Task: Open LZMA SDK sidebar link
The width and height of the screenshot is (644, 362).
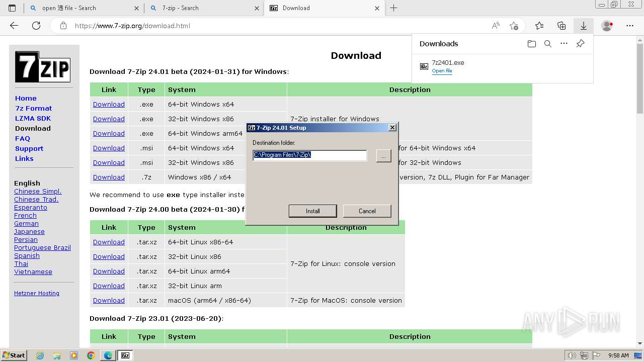Action: pos(33,118)
